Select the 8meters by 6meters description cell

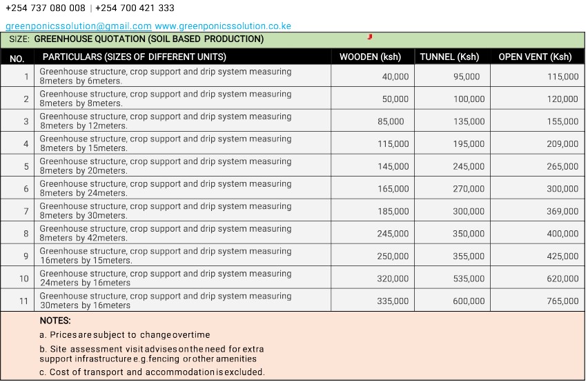[166, 76]
